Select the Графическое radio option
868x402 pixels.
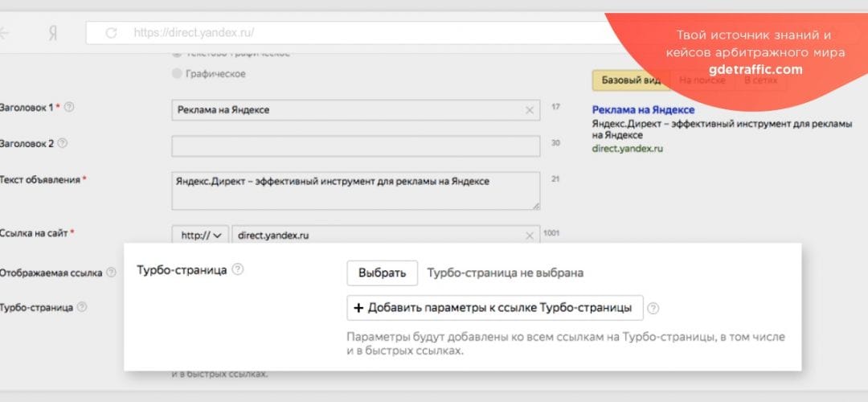pos(177,74)
